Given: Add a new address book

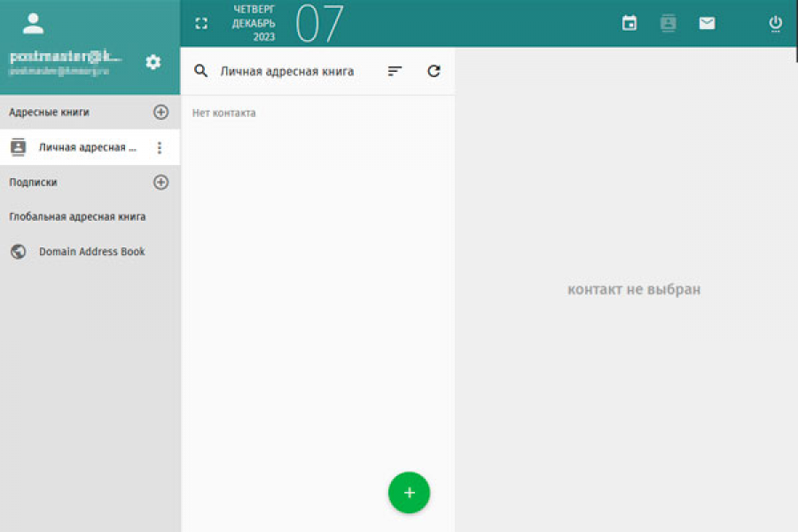Looking at the screenshot, I should (160, 112).
